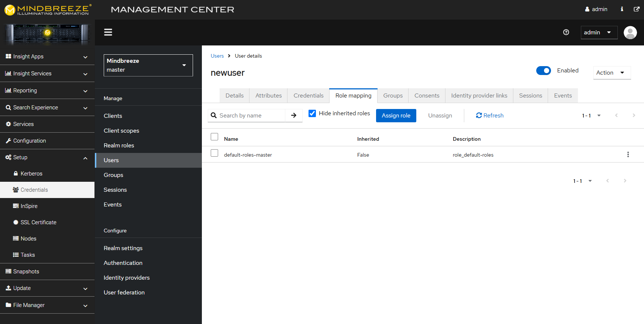Click the Snapshots icon in sidebar
Screen dimensions: 644x324
(8, 271)
